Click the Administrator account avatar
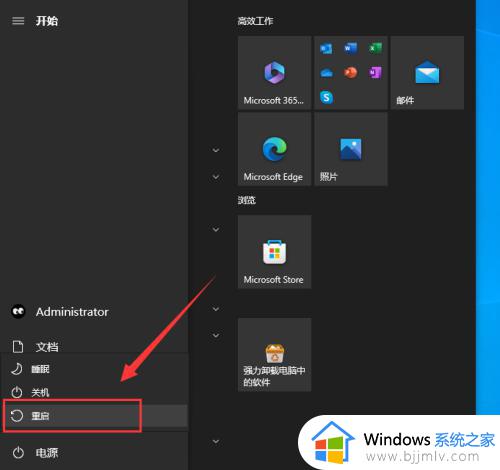This screenshot has width=500, height=470. pyautogui.click(x=18, y=312)
